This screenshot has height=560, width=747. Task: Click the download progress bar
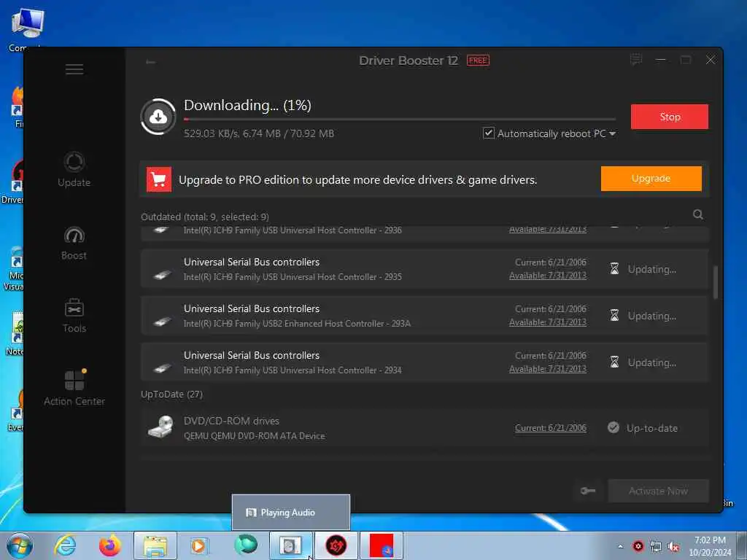[x=400, y=119]
